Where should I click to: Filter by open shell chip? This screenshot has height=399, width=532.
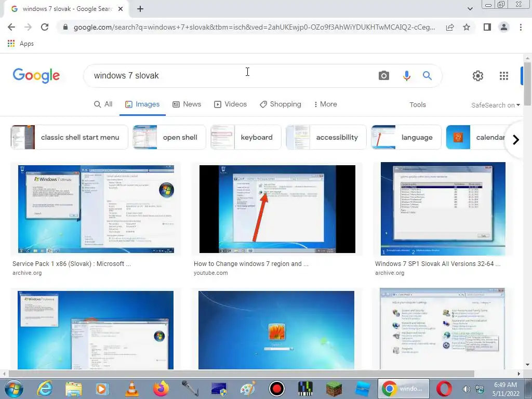pyautogui.click(x=169, y=137)
